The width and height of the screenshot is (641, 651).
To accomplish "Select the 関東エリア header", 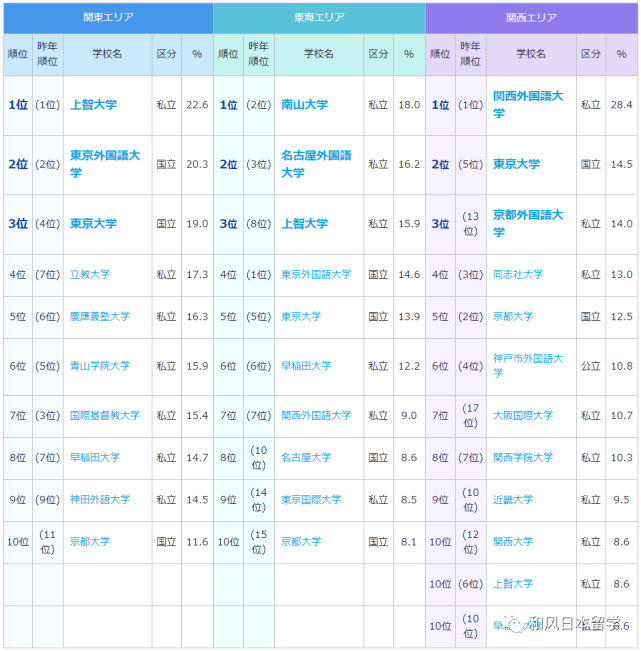I will [108, 17].
